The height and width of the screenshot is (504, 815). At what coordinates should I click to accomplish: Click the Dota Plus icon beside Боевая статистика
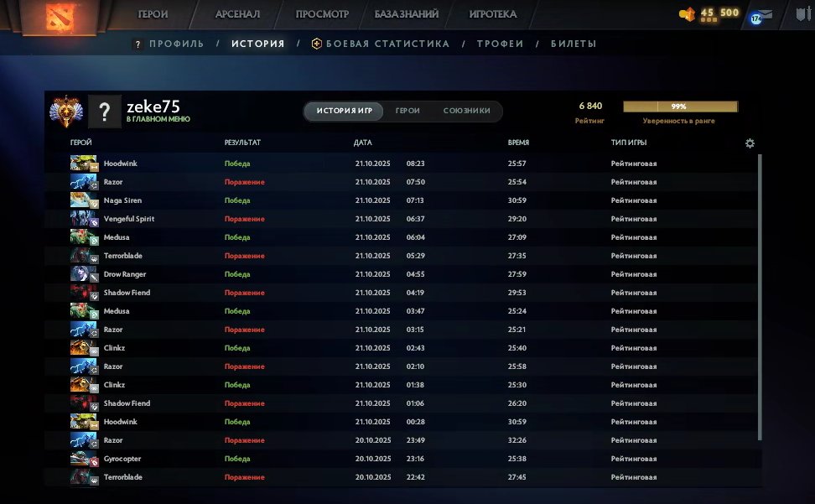pyautogui.click(x=317, y=44)
